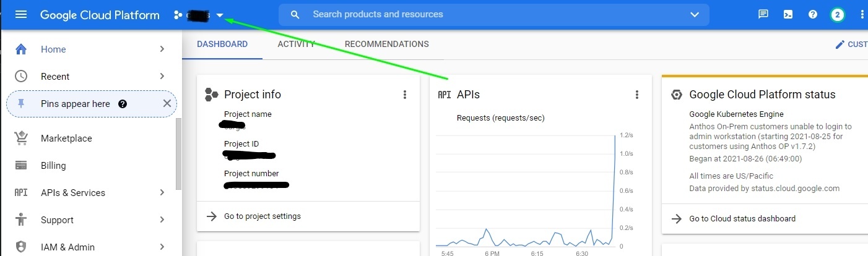868x256 pixels.
Task: Click Go to Cloud status dashboard link
Action: (742, 219)
